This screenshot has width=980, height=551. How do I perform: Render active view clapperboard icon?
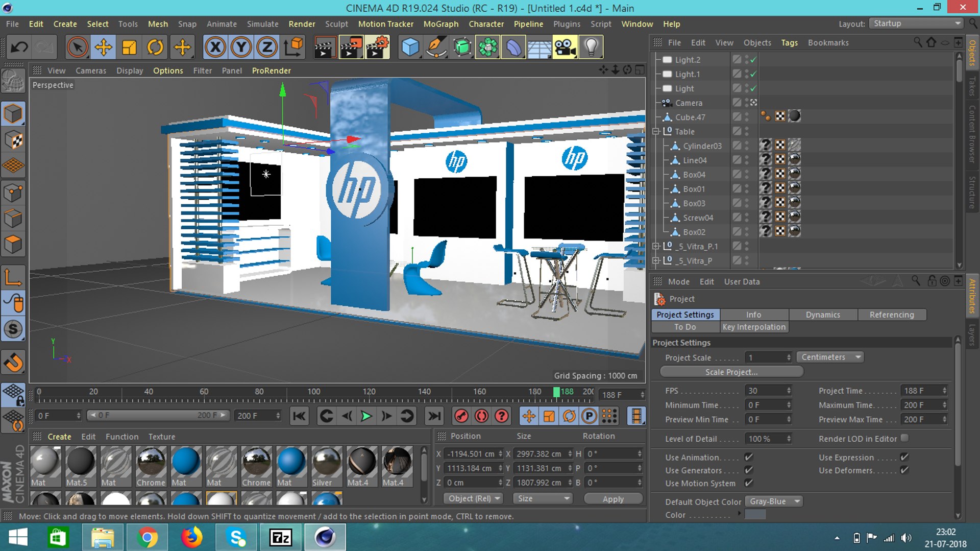coord(325,47)
